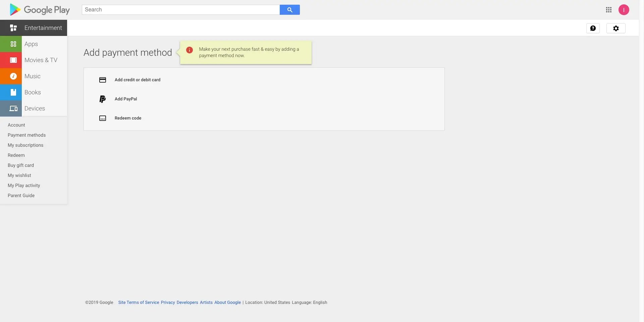Select Entertainment label in sidebar
Viewport: 644px width, 322px height.
[x=43, y=28]
